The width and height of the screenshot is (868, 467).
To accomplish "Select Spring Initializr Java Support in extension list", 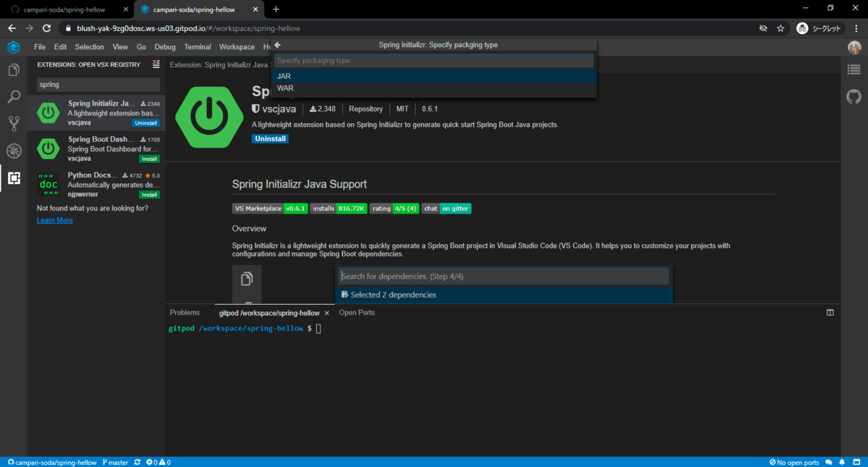I will (x=96, y=113).
